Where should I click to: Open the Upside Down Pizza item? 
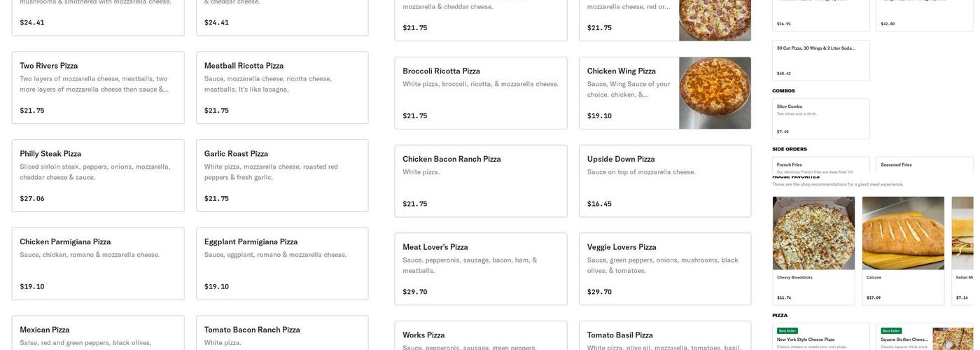pyautogui.click(x=665, y=181)
